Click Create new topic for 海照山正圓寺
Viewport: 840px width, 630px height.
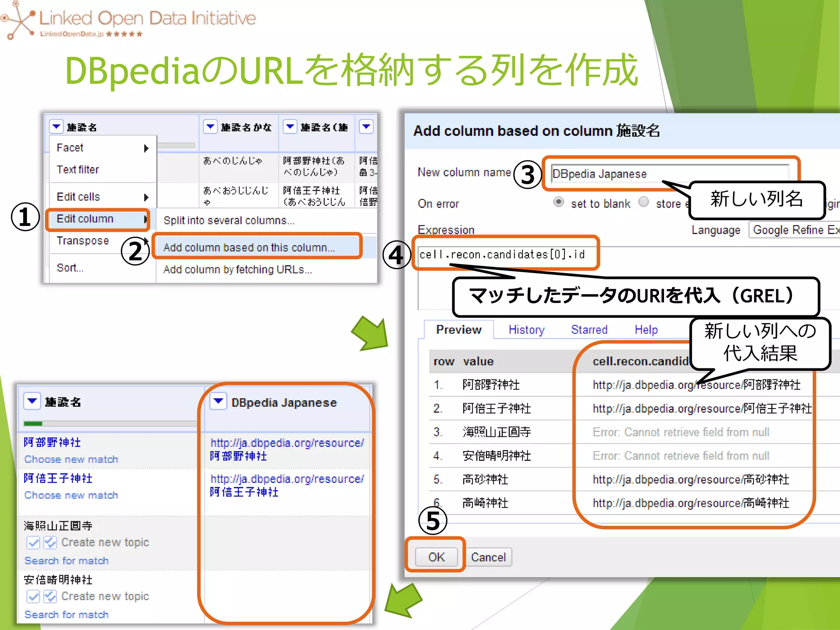click(105, 542)
